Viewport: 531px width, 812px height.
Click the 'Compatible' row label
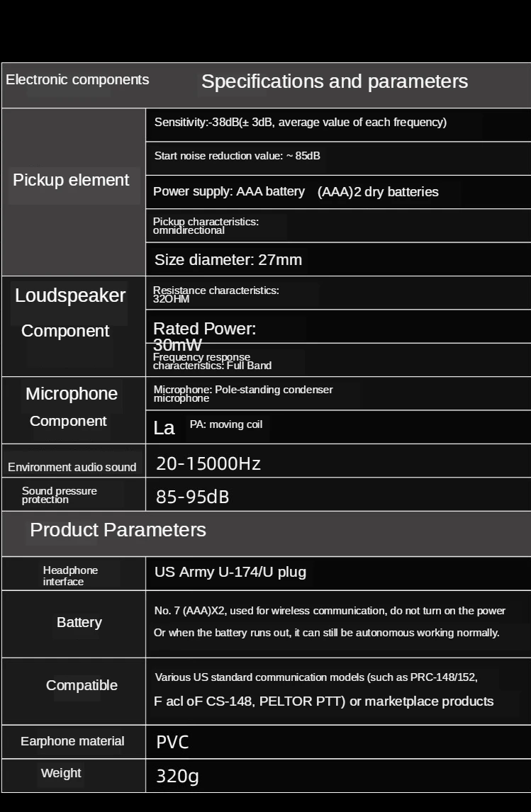point(82,685)
